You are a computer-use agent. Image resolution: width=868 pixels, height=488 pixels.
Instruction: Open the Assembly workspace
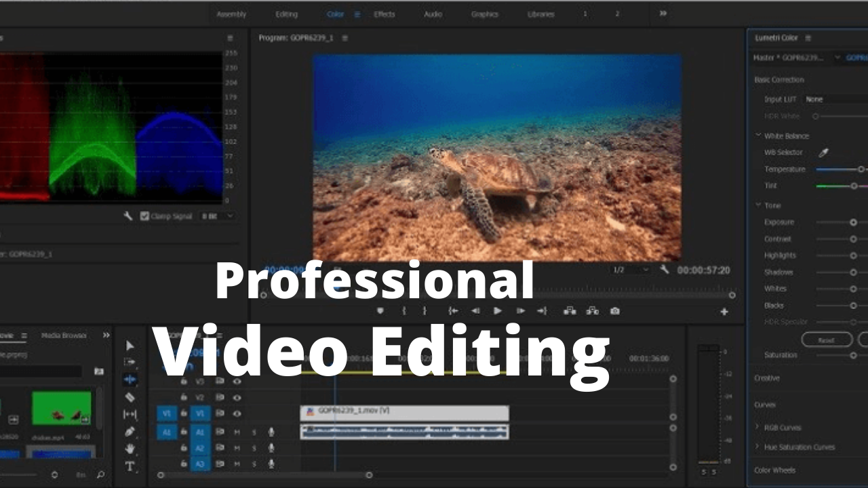coord(231,14)
